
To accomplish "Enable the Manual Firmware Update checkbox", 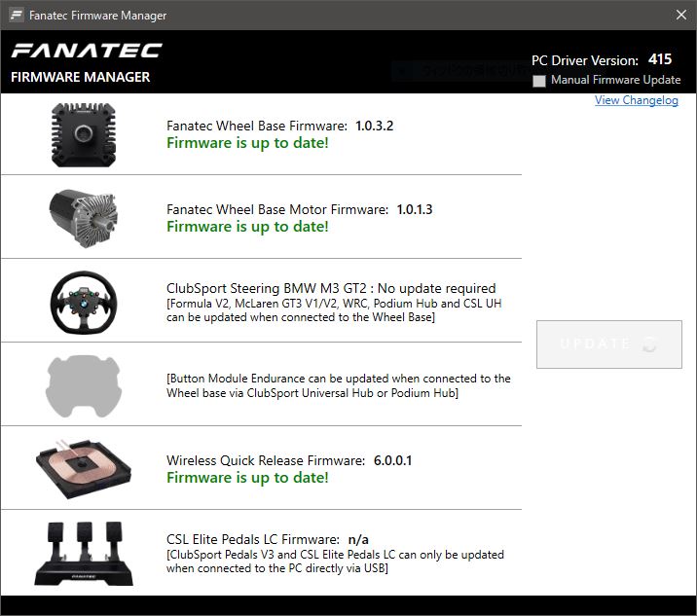I will click(x=539, y=81).
